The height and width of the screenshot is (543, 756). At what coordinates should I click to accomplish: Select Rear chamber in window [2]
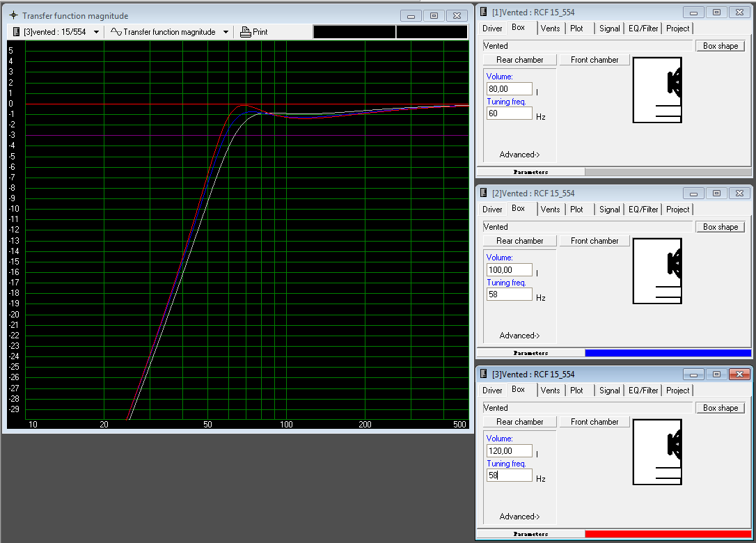(x=520, y=241)
